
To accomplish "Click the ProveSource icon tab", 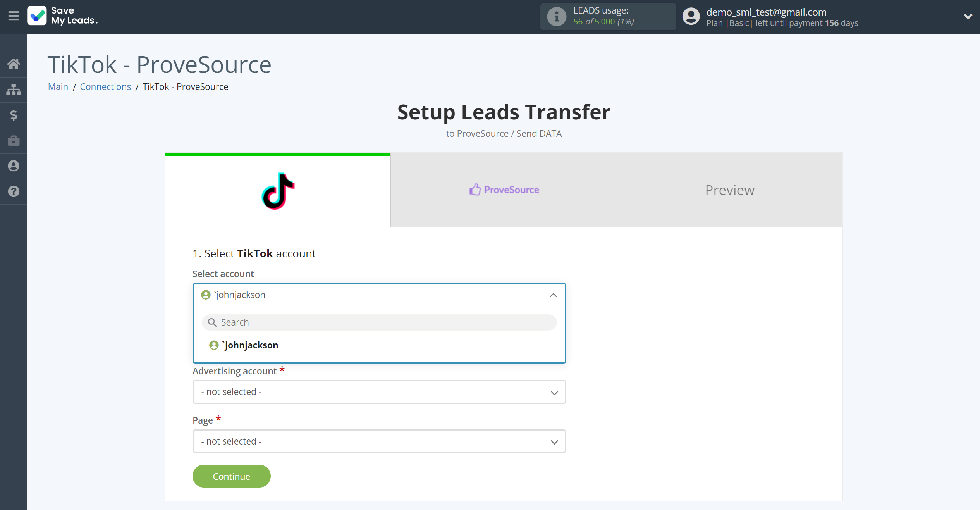I will click(475, 190).
